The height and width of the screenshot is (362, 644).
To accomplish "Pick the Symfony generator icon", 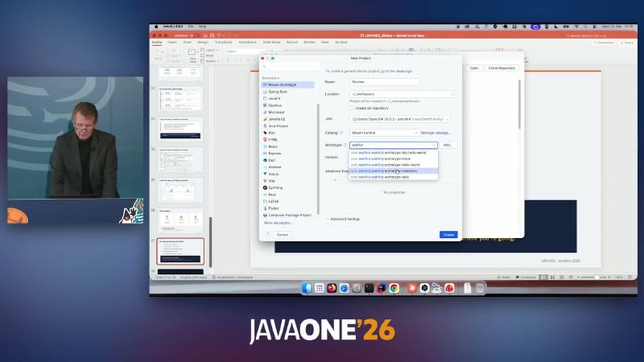I will [265, 187].
